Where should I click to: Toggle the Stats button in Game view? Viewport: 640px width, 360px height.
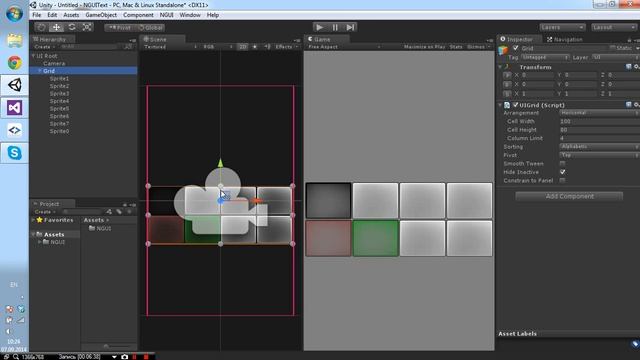point(456,47)
